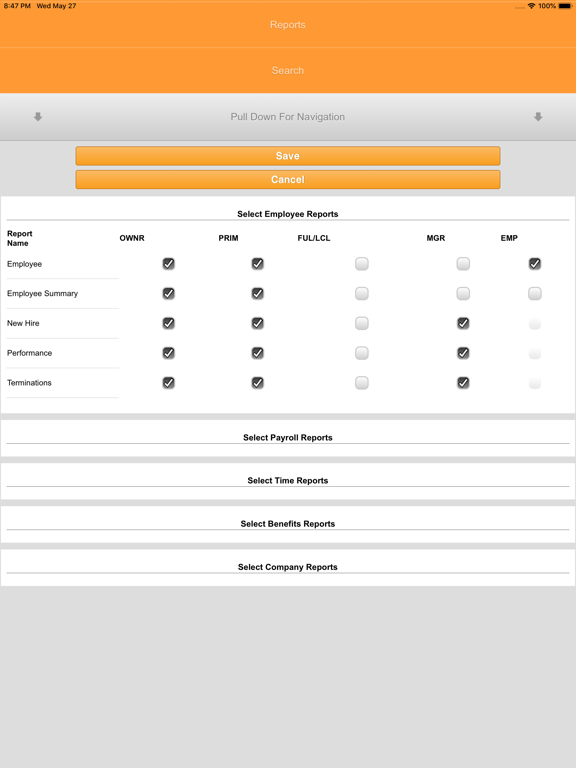
Task: Expand Select Company Reports section
Action: [x=288, y=567]
